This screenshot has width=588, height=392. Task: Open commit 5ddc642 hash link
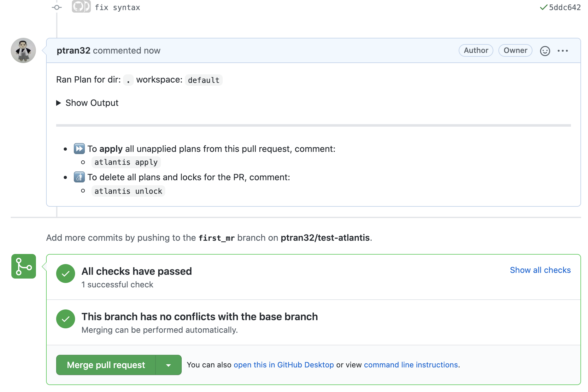click(x=565, y=8)
